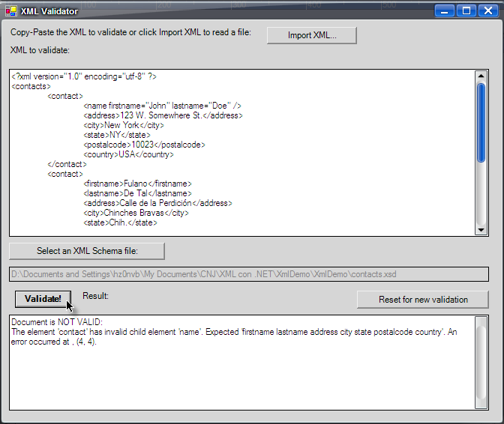The width and height of the screenshot is (504, 424).
Task: Click the XML Validator app icon in title bar
Action: (11, 11)
